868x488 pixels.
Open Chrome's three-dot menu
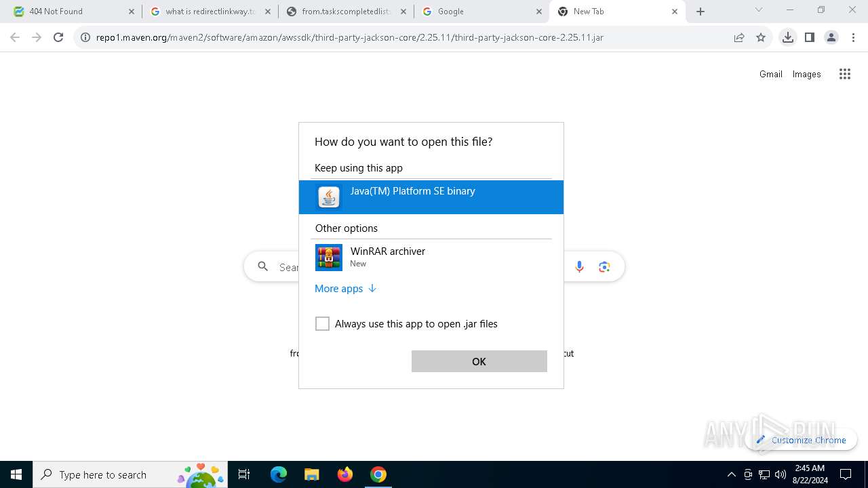[853, 37]
